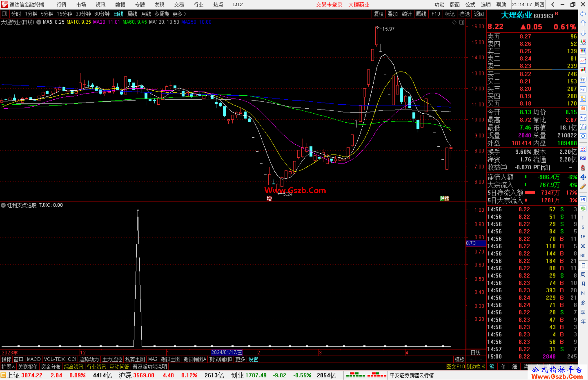Select the 周线 period tab
This screenshot has width=588, height=380.
click(x=132, y=14)
